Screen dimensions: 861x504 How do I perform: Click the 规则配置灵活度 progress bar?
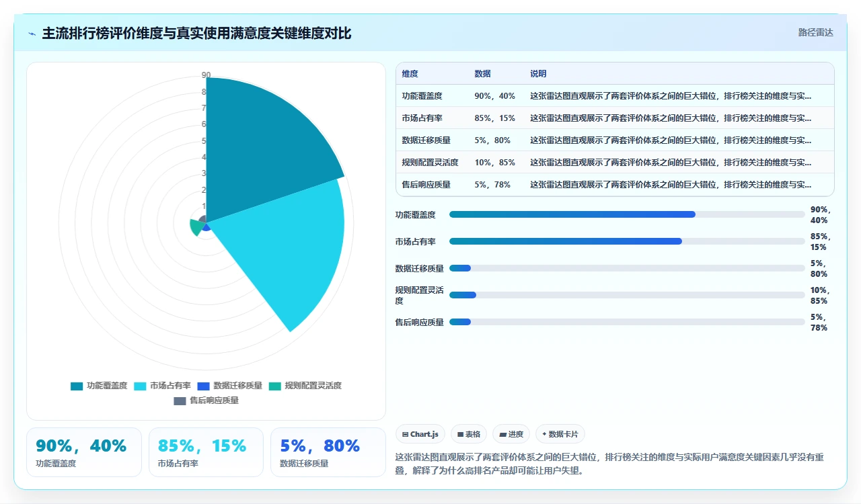coord(627,295)
